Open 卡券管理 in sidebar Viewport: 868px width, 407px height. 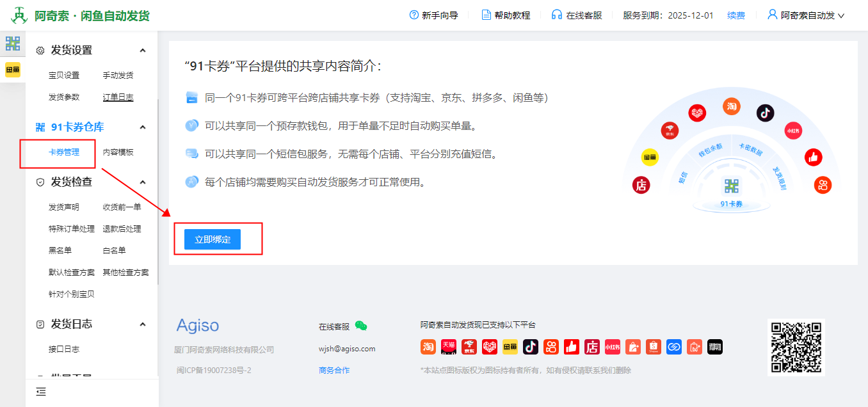tap(64, 152)
